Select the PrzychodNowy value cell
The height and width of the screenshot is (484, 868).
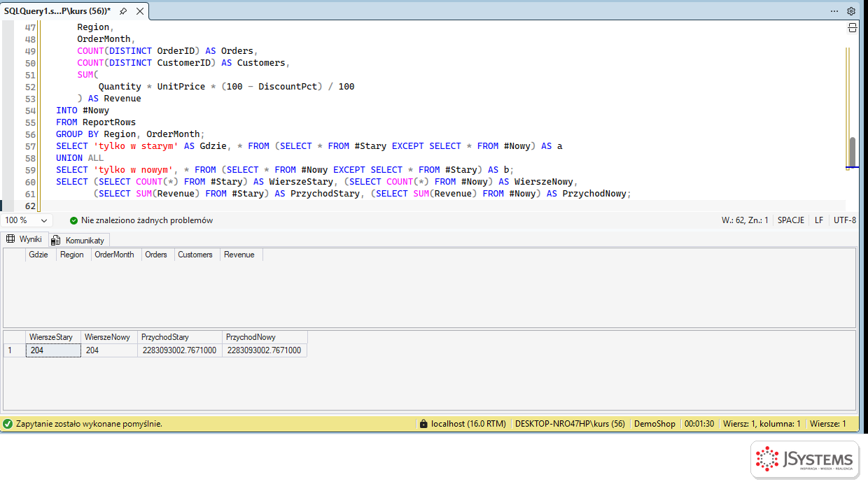264,350
